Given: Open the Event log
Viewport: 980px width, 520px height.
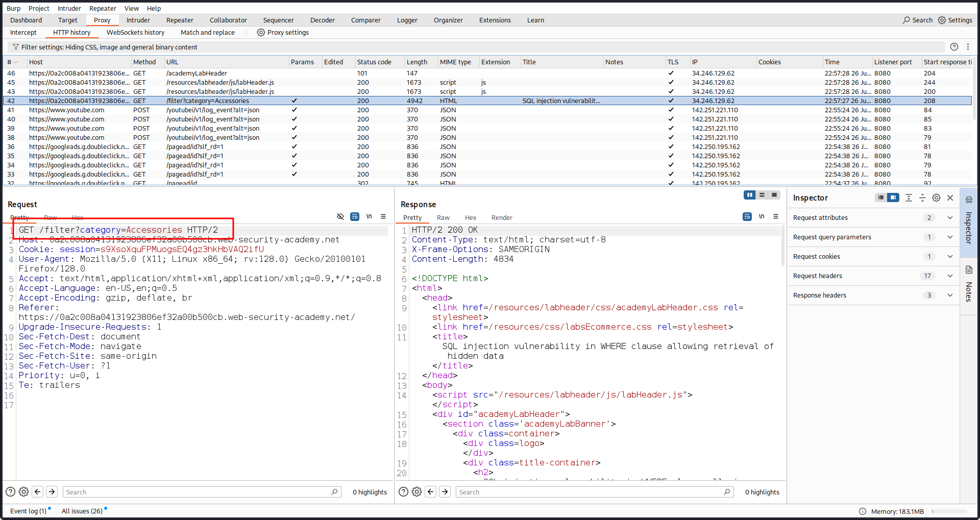Looking at the screenshot, I should point(28,511).
